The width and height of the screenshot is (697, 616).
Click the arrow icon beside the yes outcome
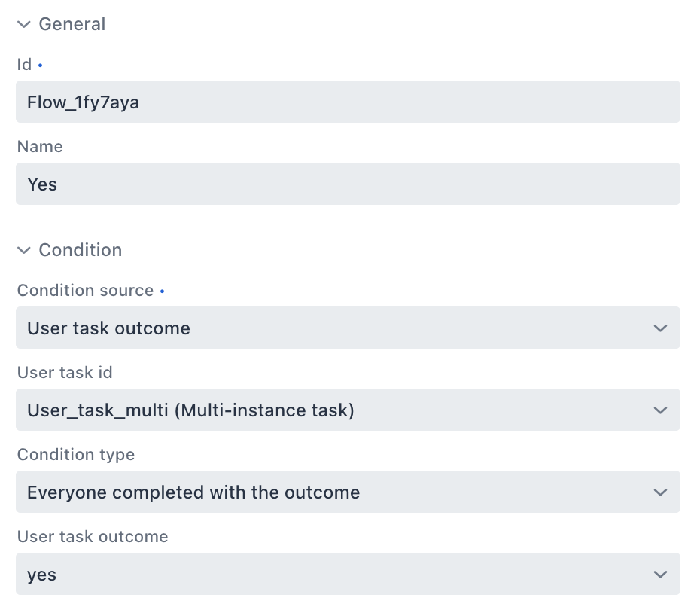[661, 575]
